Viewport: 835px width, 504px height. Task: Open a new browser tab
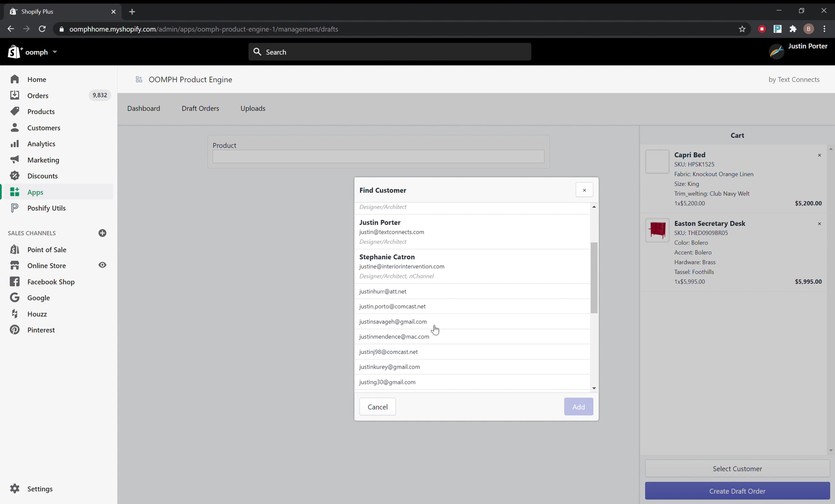[132, 11]
